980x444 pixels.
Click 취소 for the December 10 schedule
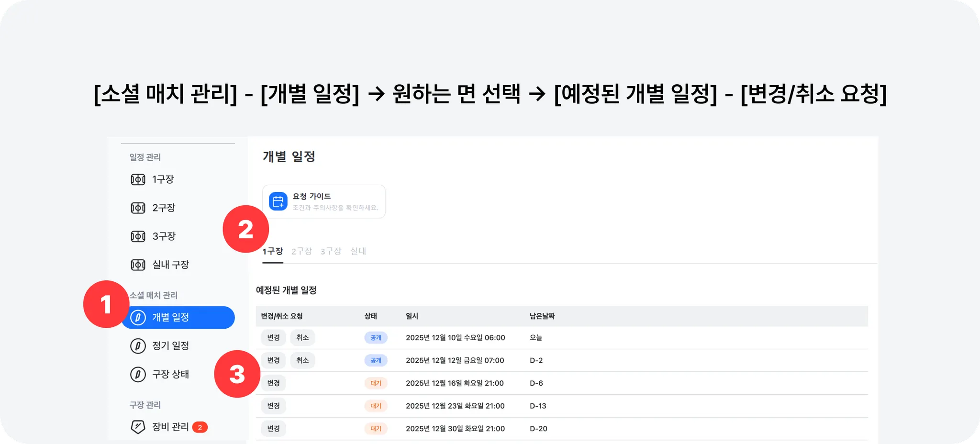(x=302, y=338)
